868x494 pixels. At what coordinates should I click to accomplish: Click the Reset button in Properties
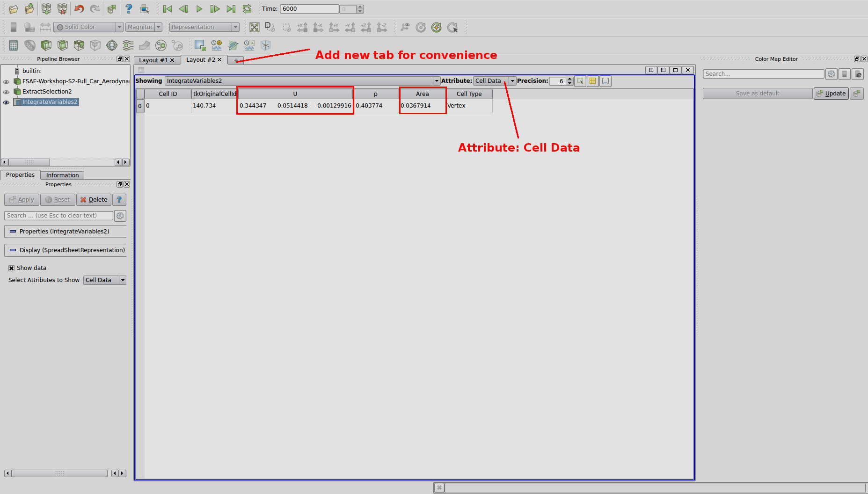pyautogui.click(x=58, y=200)
